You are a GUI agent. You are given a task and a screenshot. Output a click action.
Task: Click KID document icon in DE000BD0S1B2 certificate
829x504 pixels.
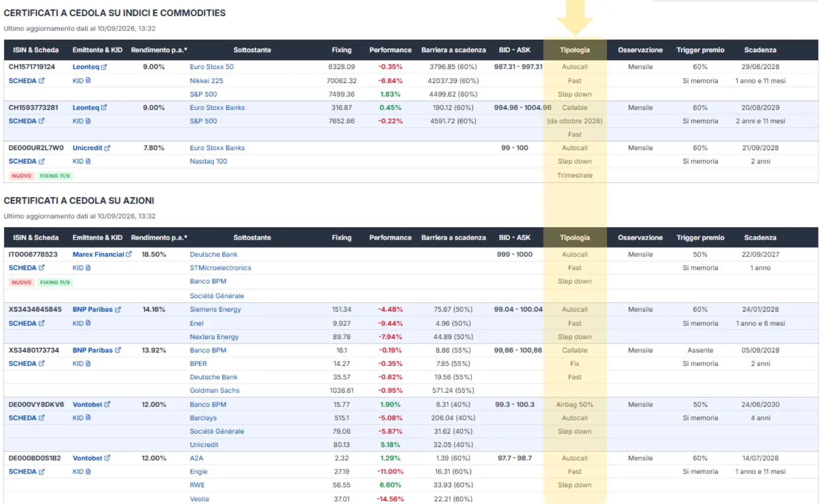[88, 472]
